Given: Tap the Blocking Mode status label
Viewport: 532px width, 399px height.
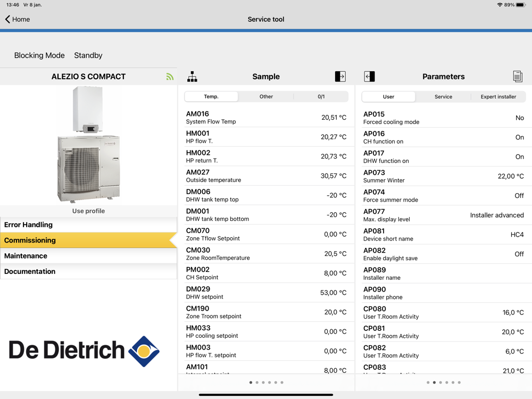Looking at the screenshot, I should click(39, 55).
